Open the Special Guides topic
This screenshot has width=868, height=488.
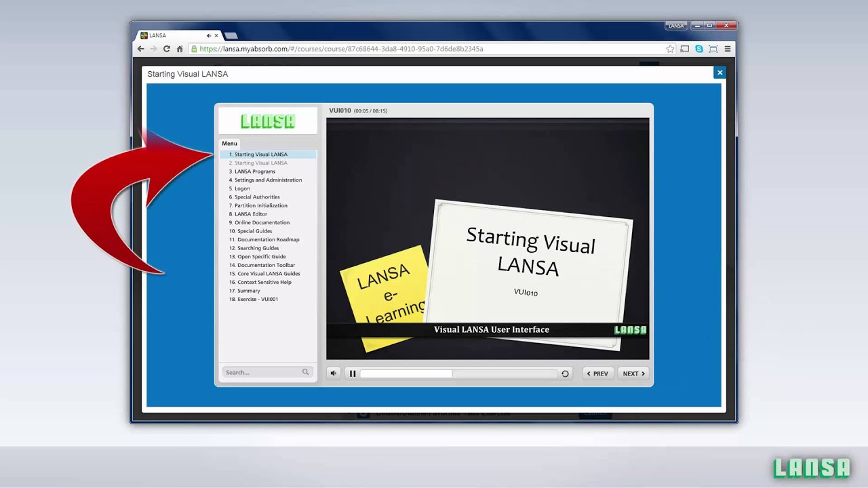point(268,231)
